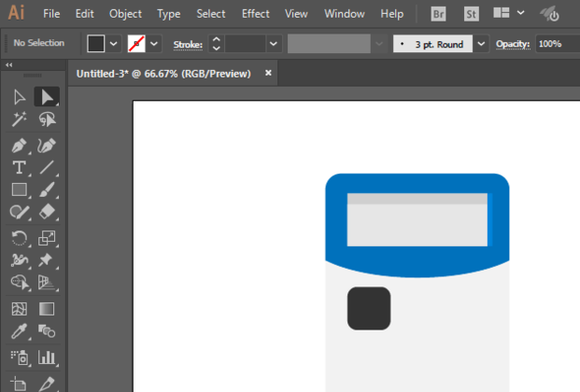This screenshot has width=580, height=392.
Task: Select the Scale tool
Action: coord(47,238)
